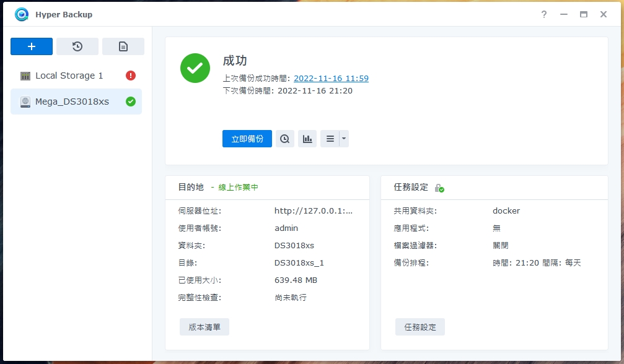Select the Mega_DS3018xs task
The width and height of the screenshot is (624, 364).
coord(76,102)
